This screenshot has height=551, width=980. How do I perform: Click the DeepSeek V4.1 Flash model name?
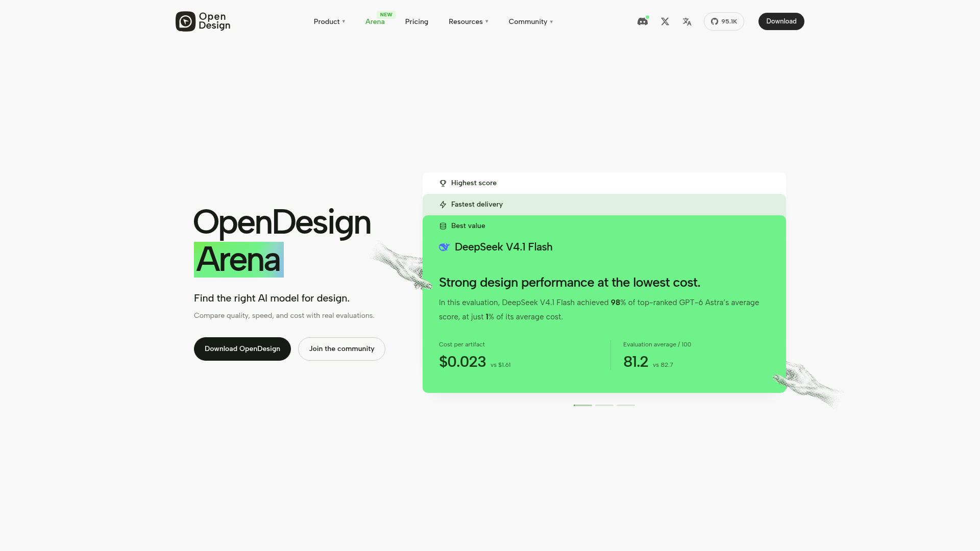click(503, 247)
